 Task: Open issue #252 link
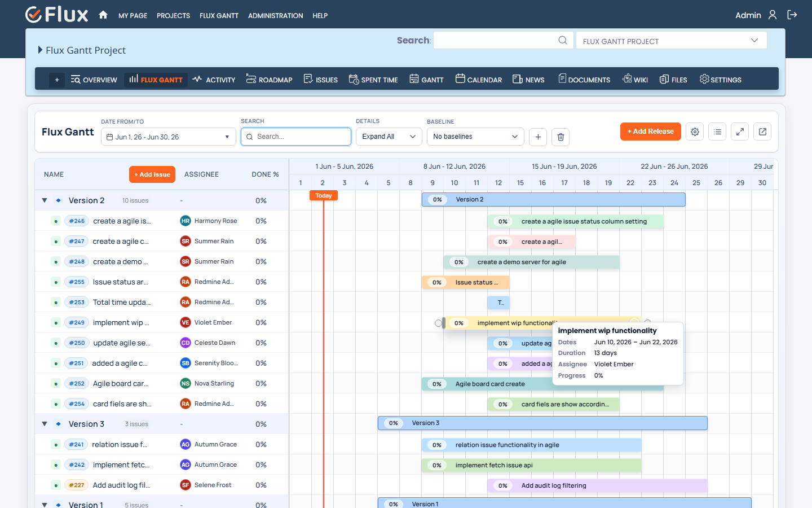coord(77,384)
